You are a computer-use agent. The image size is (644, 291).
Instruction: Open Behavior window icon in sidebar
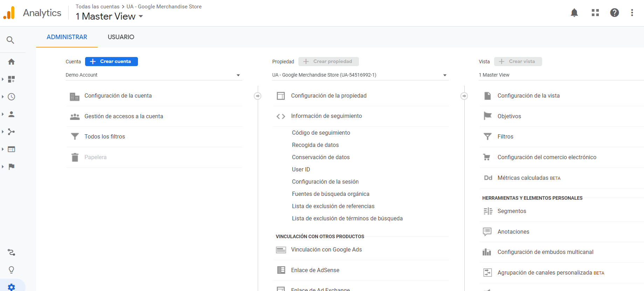click(x=11, y=149)
